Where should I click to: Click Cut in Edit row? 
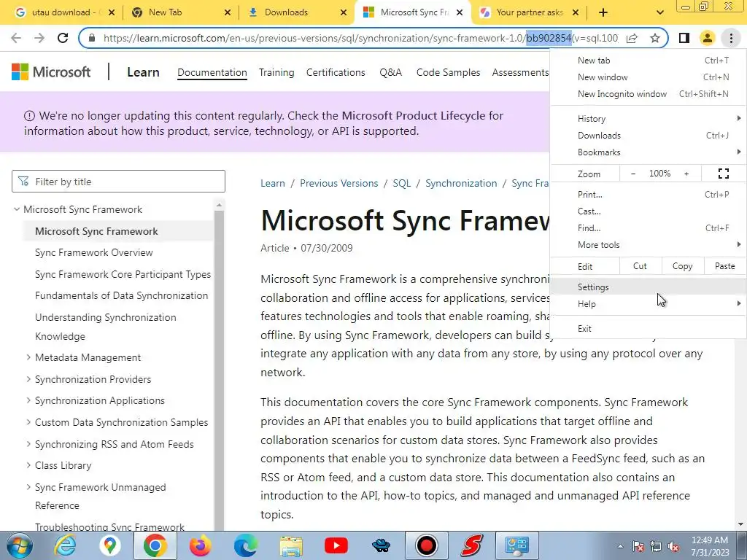tap(640, 266)
